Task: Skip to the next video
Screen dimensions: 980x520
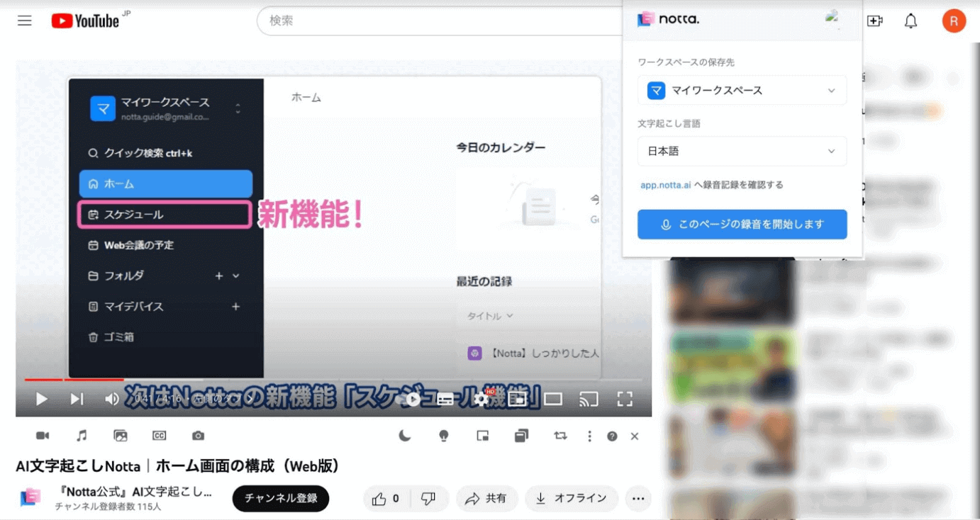Action: 77,399
